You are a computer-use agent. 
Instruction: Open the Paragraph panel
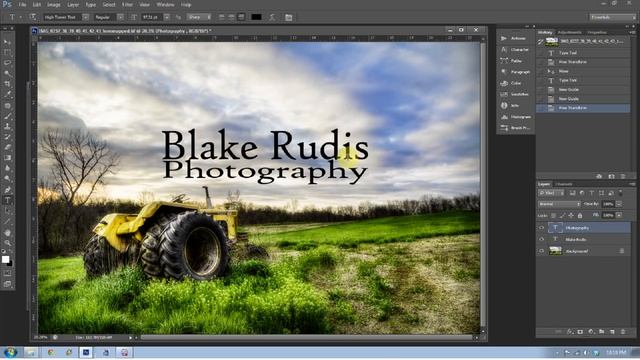(x=515, y=72)
